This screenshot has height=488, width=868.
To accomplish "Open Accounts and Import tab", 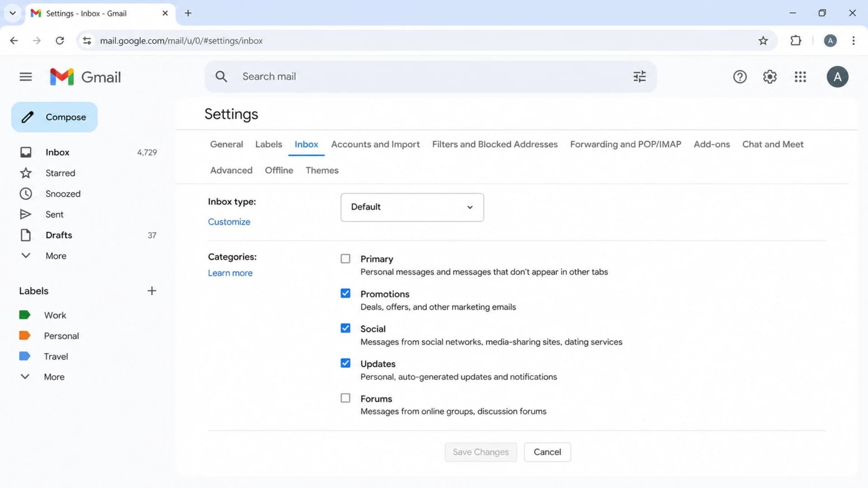I will 375,144.
